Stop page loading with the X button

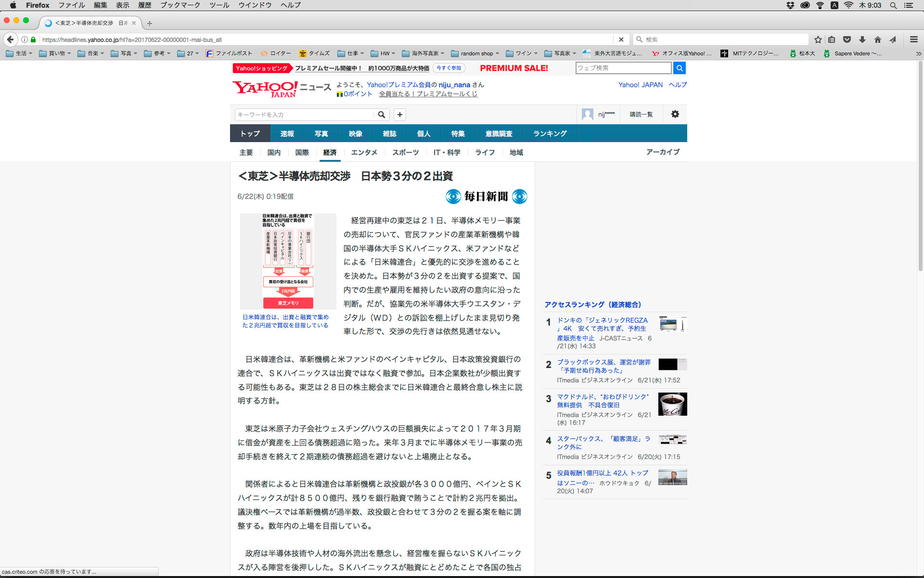pyautogui.click(x=621, y=39)
